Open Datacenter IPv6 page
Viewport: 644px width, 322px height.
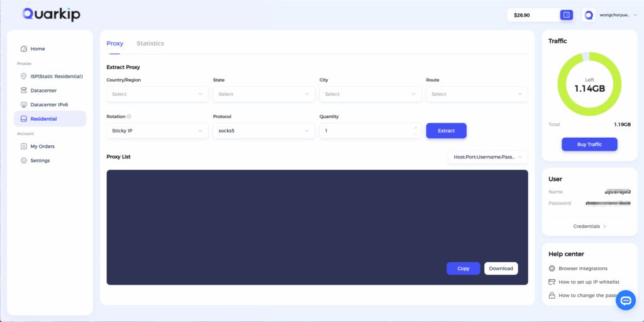coord(50,105)
